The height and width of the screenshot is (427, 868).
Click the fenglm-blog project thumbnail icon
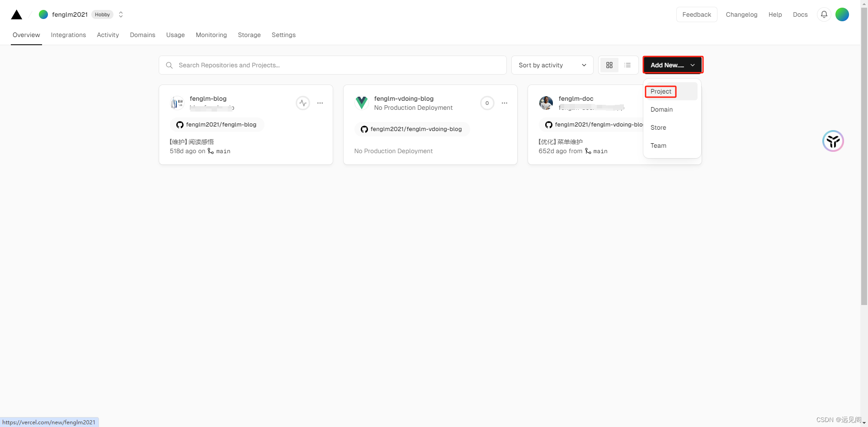click(x=177, y=103)
